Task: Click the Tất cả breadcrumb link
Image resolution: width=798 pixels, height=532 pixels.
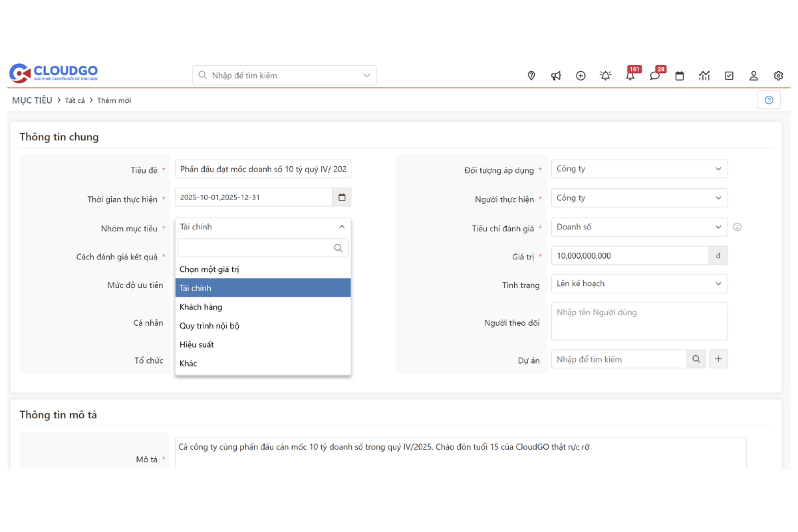Action: [x=75, y=100]
